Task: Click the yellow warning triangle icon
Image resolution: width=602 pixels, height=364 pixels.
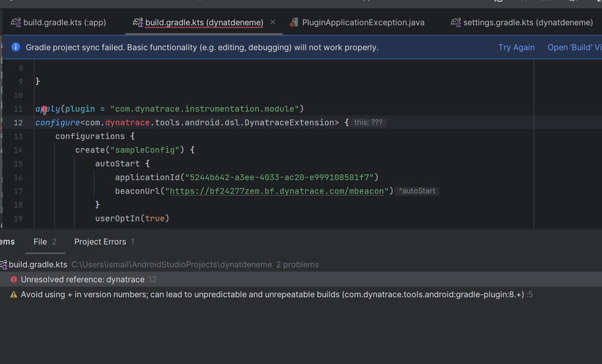Action: click(x=14, y=295)
